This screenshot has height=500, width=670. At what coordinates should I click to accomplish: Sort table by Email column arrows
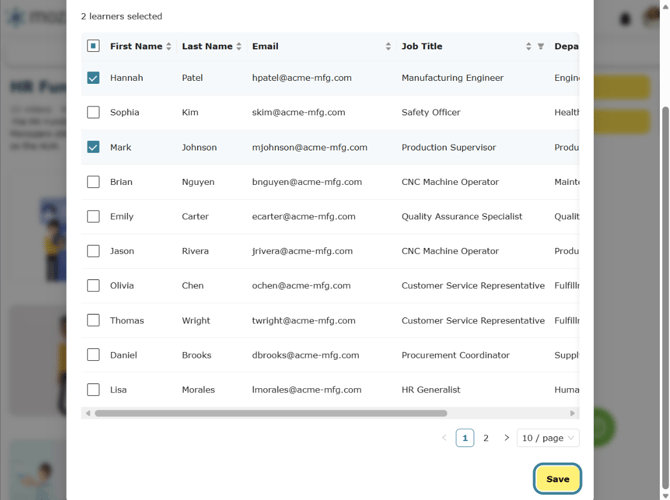388,46
